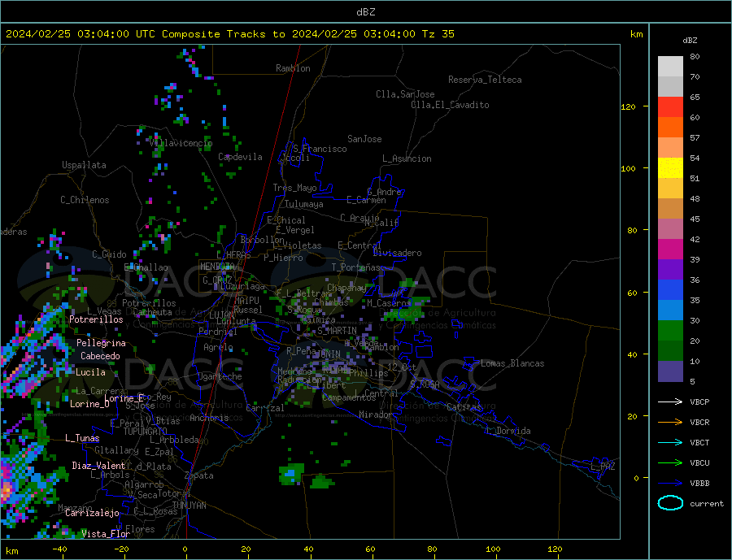The width and height of the screenshot is (732, 560).
Task: Click the Ramblon label near top
Action: click(293, 68)
